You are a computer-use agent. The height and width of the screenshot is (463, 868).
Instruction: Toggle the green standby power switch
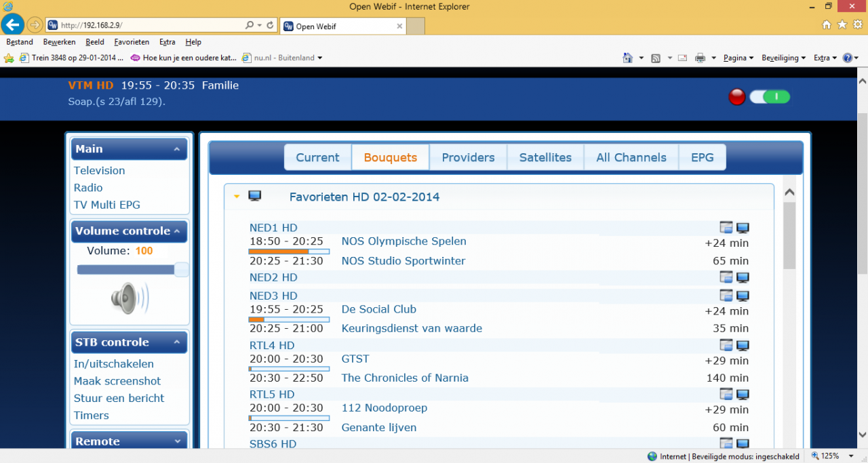(770, 97)
